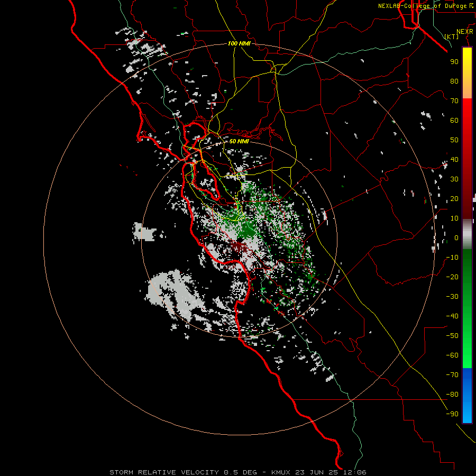Click the blue segment of the color bar
The image size is (476, 476).
click(467, 396)
